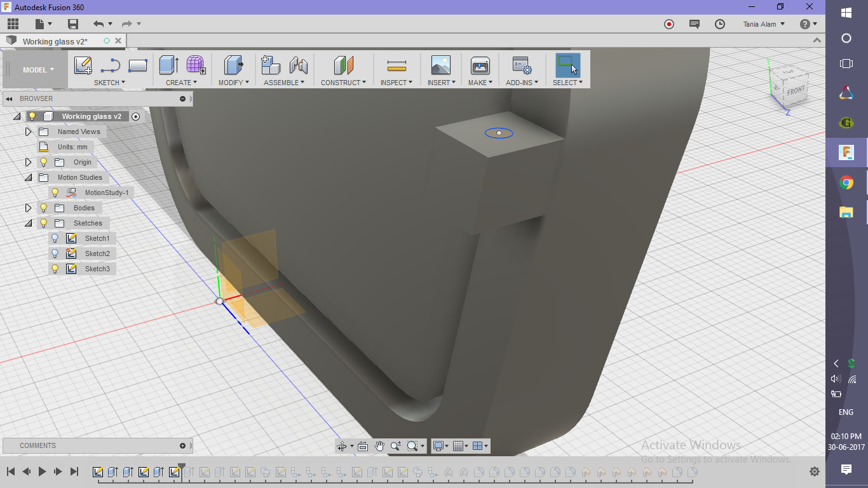Screen dimensions: 868x488
Task: Open the Windows Start button
Action: 846,13
